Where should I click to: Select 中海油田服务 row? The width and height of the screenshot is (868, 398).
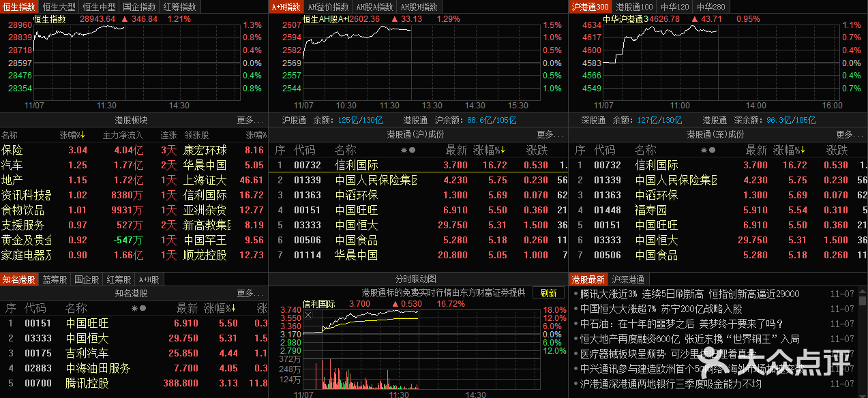point(134,368)
